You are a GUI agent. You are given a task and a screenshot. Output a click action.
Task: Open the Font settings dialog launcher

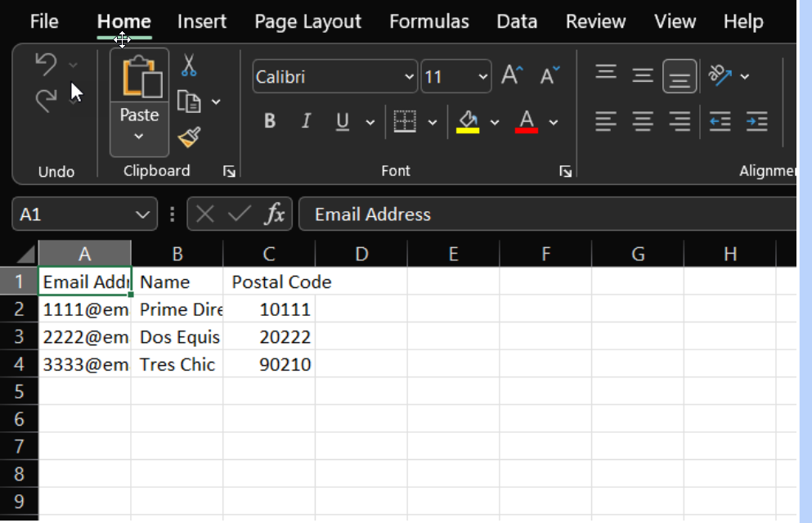pos(565,171)
